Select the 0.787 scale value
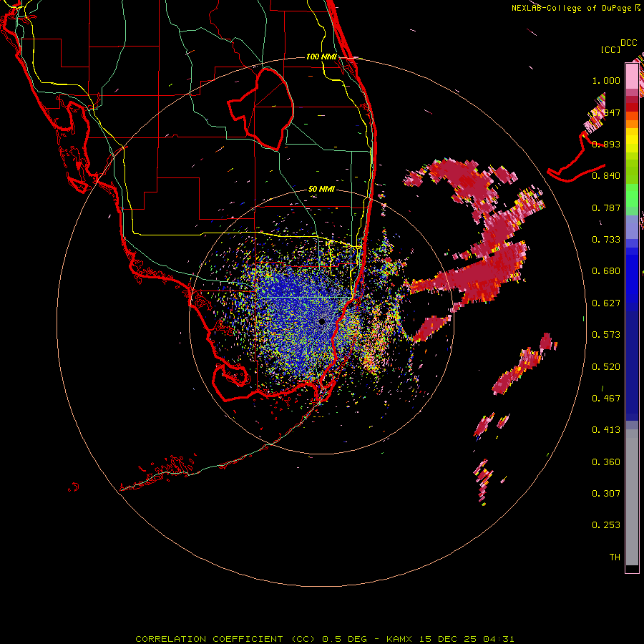This screenshot has width=644, height=644. (606, 208)
